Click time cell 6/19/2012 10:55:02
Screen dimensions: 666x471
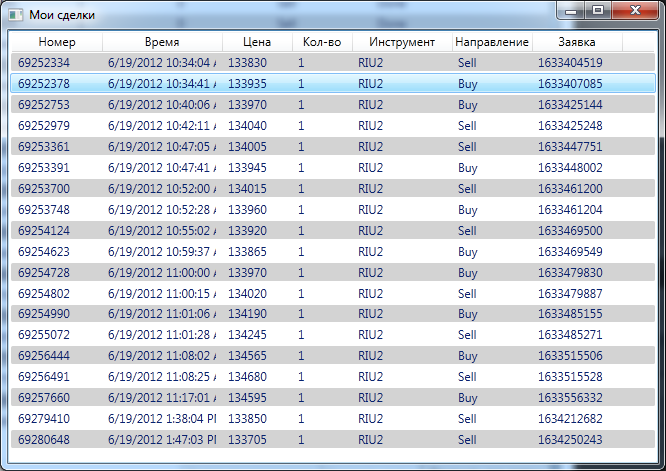point(162,231)
